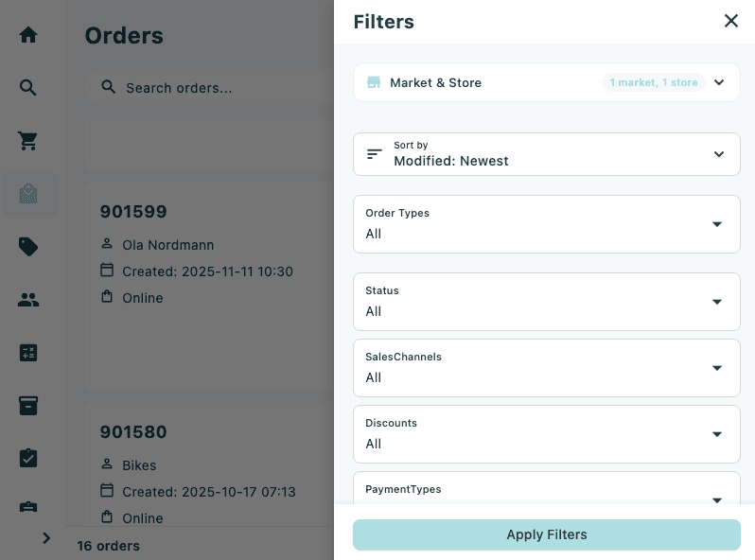Open the price tag sidebar icon

tap(28, 247)
